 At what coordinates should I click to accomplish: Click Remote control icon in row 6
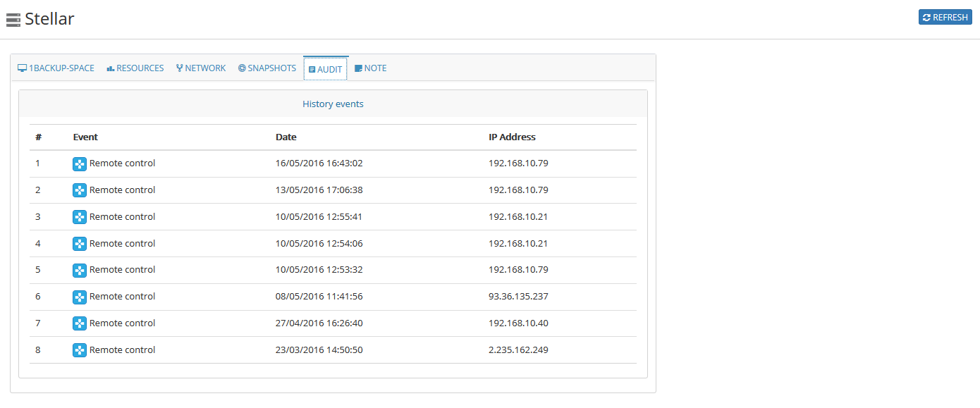click(80, 297)
